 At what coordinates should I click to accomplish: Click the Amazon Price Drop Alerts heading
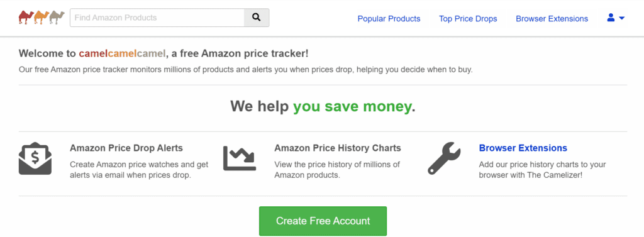click(x=126, y=148)
